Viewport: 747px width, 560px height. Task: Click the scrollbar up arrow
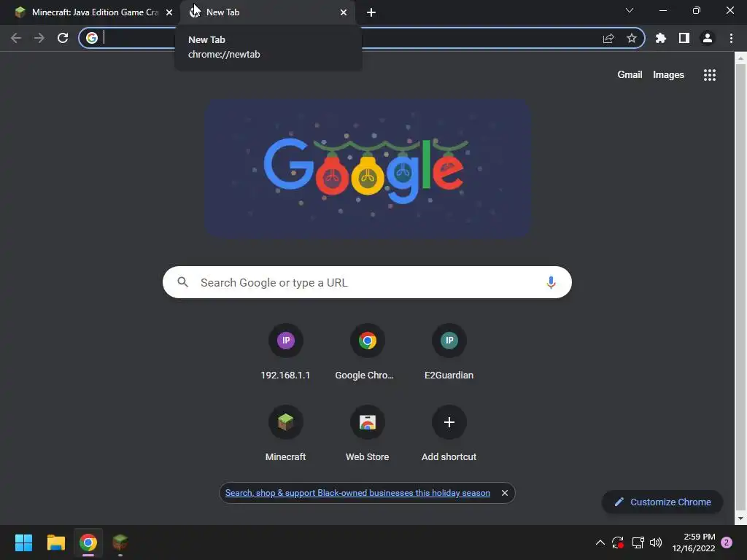[740, 58]
